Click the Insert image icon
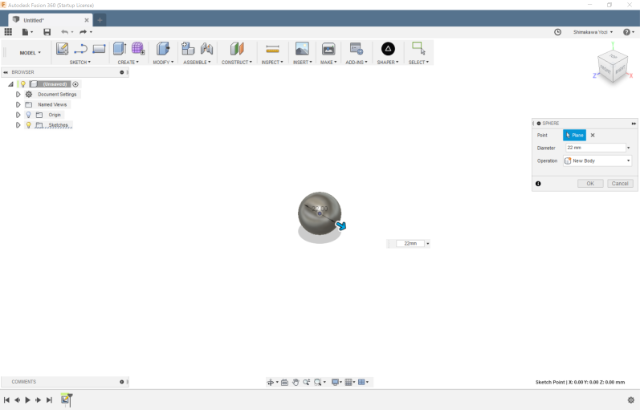The height and width of the screenshot is (410, 640). tap(302, 49)
